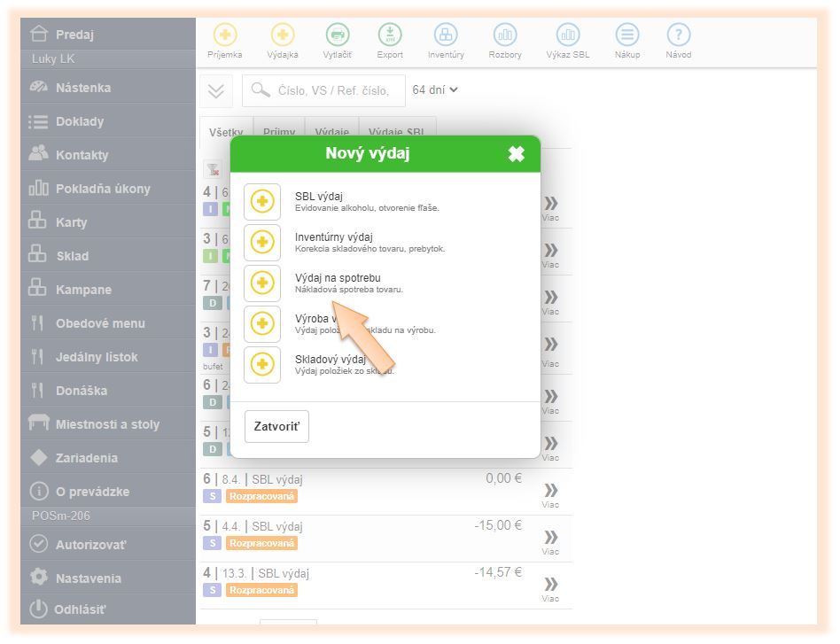Select the SBL výdaj plus button
840x644 pixels.
click(x=262, y=202)
